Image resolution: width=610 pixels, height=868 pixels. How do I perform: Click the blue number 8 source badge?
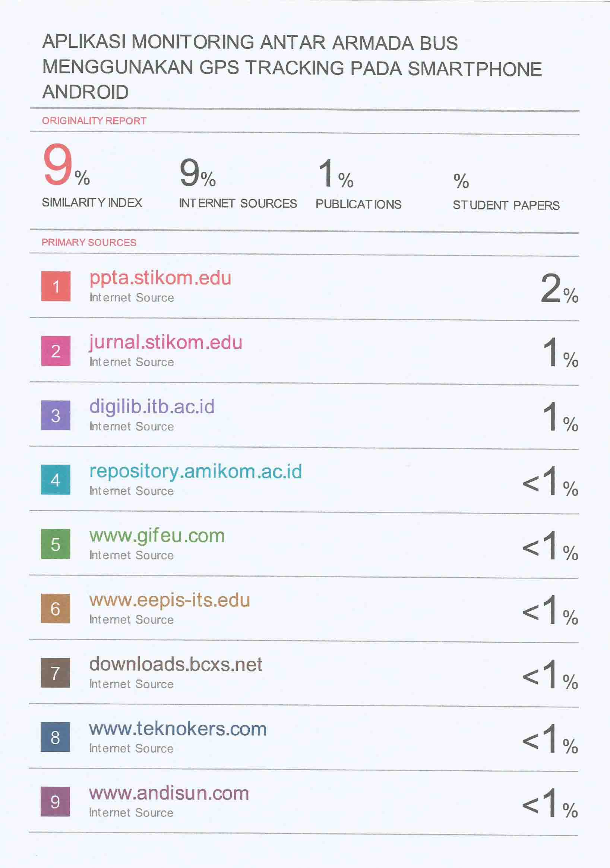tap(56, 737)
